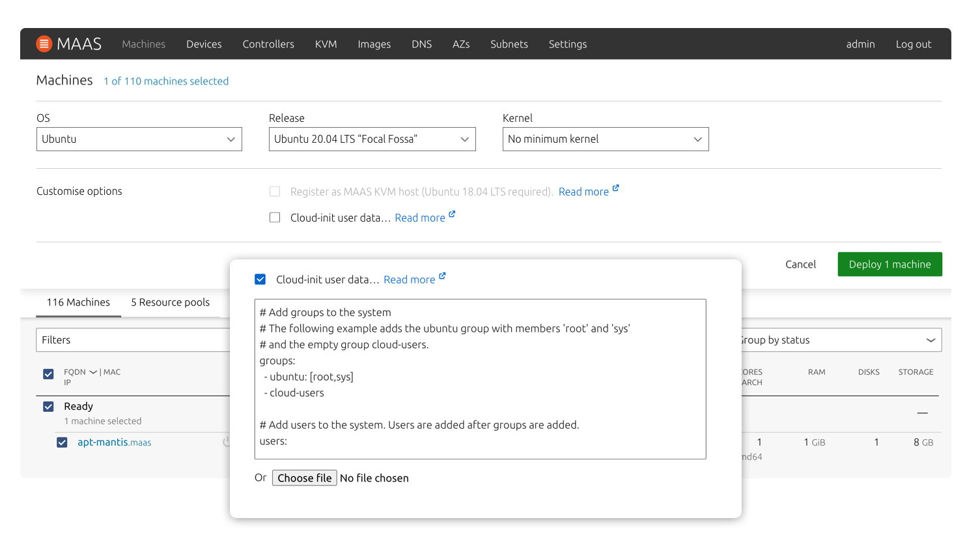The image size is (980, 535).
Task: Click inside the cloud-init script text area
Action: point(480,379)
